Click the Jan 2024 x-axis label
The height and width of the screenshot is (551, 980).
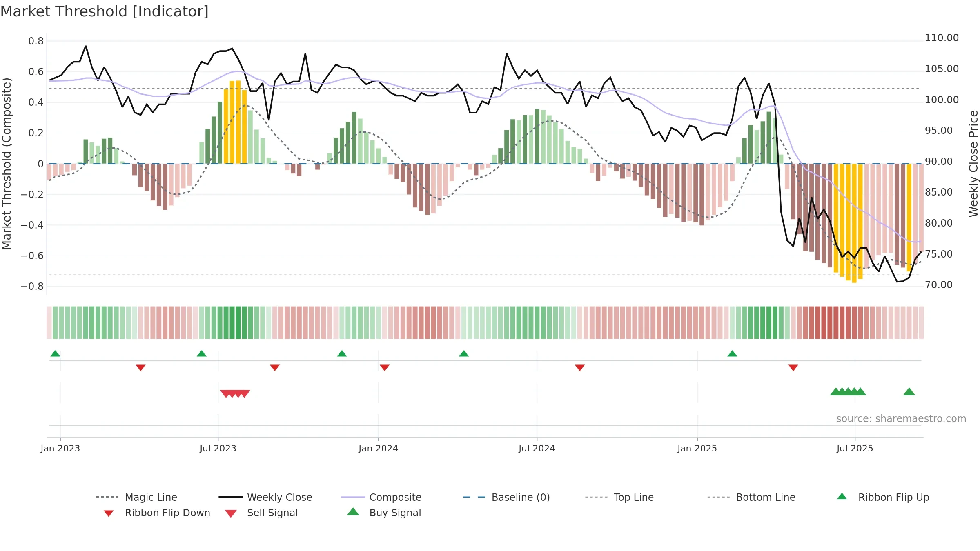(378, 448)
